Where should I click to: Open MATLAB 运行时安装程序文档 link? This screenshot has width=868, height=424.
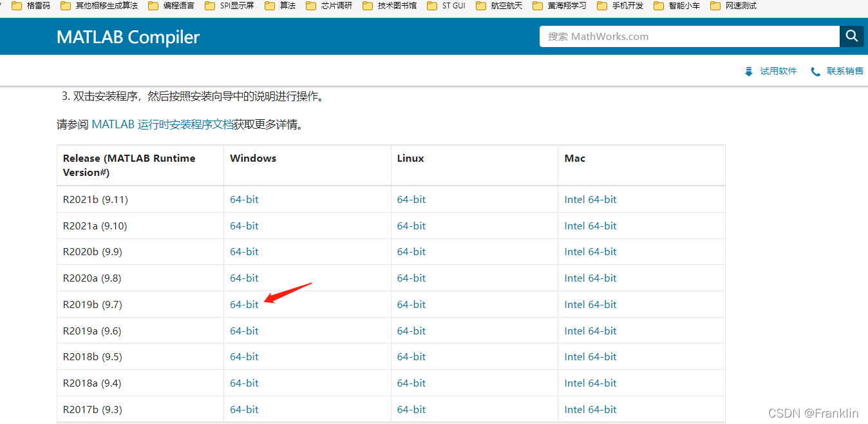(x=162, y=125)
